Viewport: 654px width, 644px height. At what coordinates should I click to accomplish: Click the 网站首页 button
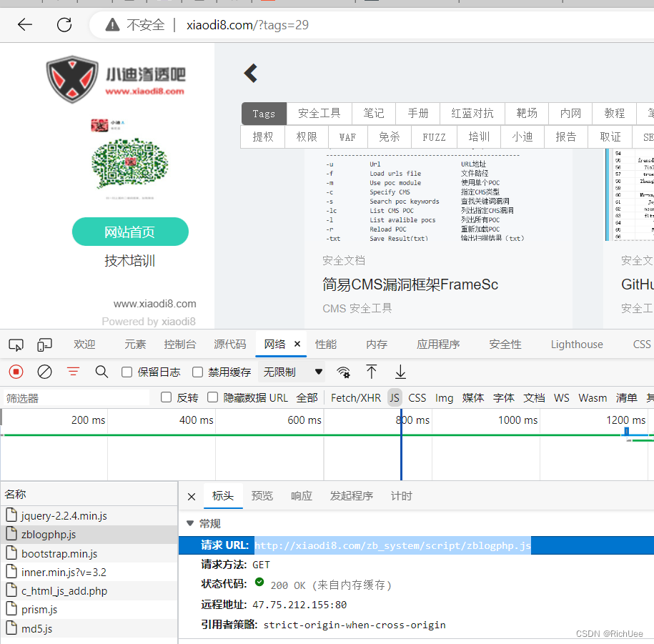[129, 231]
